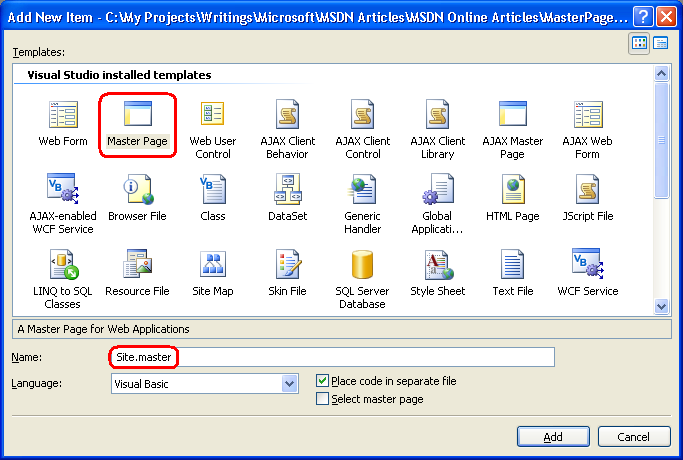Screen dimensions: 683x460
Task: Choose the DataSet template icon
Action: click(287, 189)
